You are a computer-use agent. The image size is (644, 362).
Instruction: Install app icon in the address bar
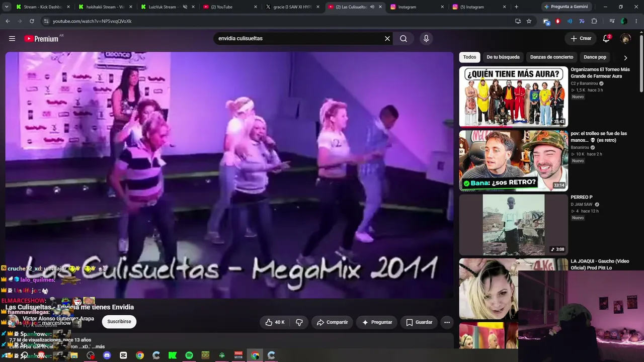(x=518, y=21)
